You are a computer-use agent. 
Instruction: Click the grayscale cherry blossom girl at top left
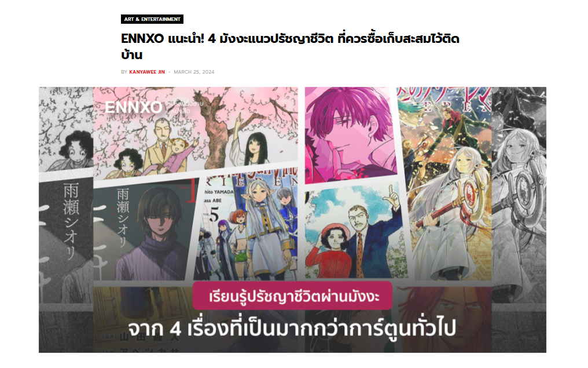(x=66, y=130)
